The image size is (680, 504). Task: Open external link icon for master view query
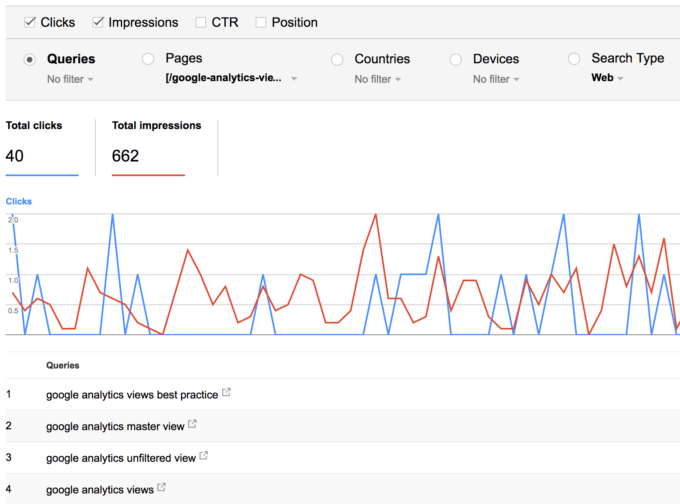coord(193,424)
